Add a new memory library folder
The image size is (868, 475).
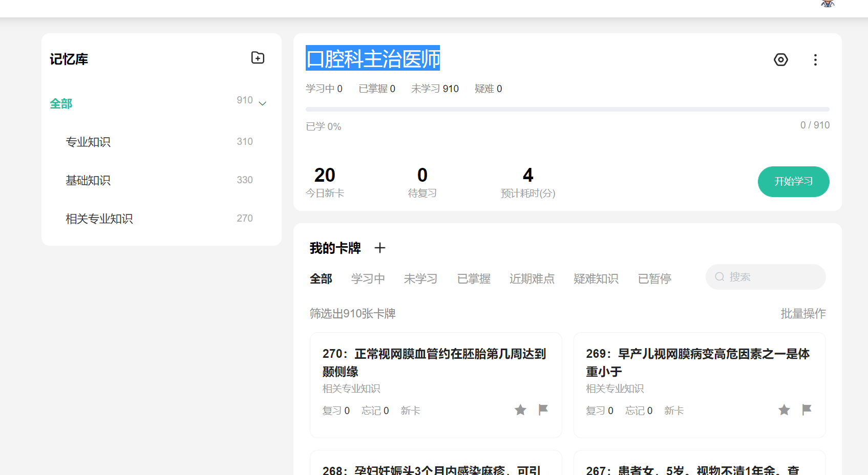pyautogui.click(x=258, y=58)
